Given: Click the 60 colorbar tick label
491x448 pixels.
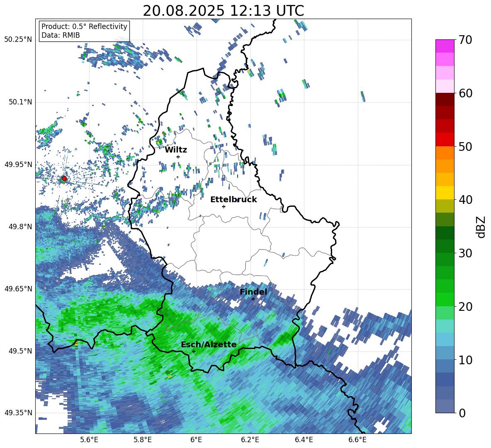Looking at the screenshot, I should click(465, 93).
